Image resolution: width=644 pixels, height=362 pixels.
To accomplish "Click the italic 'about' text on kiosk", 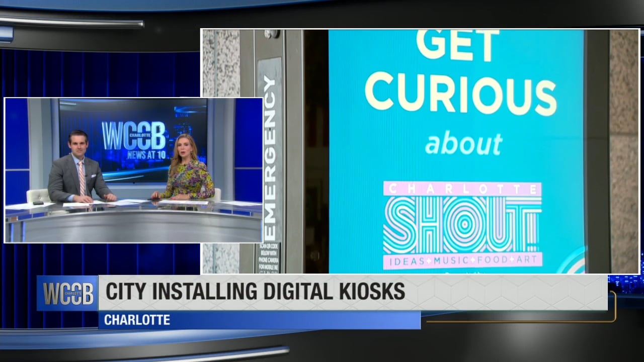I will click(463, 144).
